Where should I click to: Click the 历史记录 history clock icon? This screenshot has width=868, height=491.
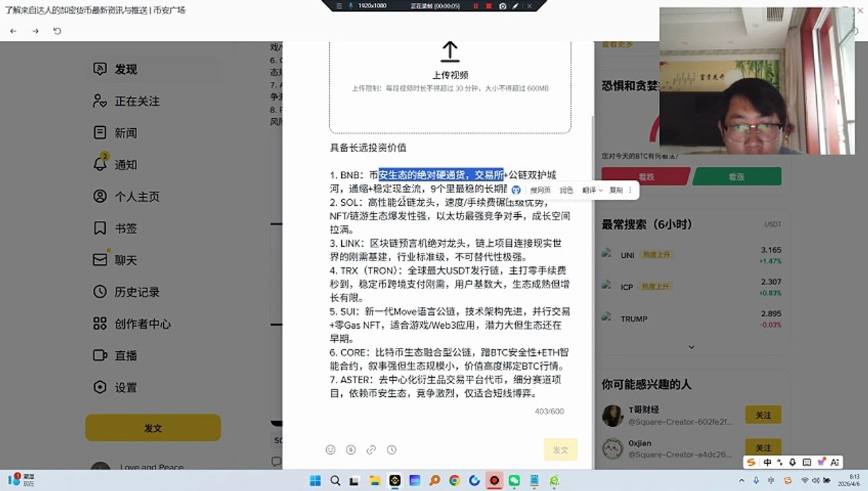[x=100, y=292]
